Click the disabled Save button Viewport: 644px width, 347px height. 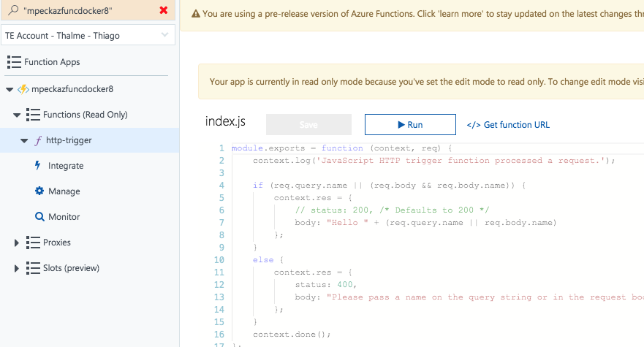pyautogui.click(x=308, y=124)
